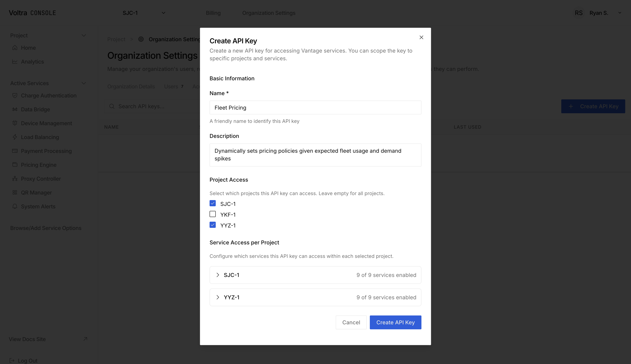631x364 pixels.
Task: Select the Load Balancing lightning icon
Action: tap(15, 137)
